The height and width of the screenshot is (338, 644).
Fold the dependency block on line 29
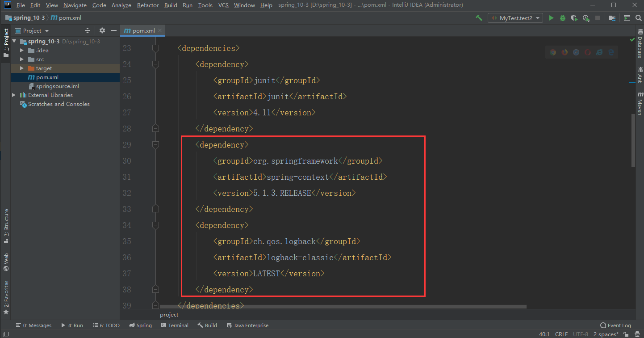155,144
